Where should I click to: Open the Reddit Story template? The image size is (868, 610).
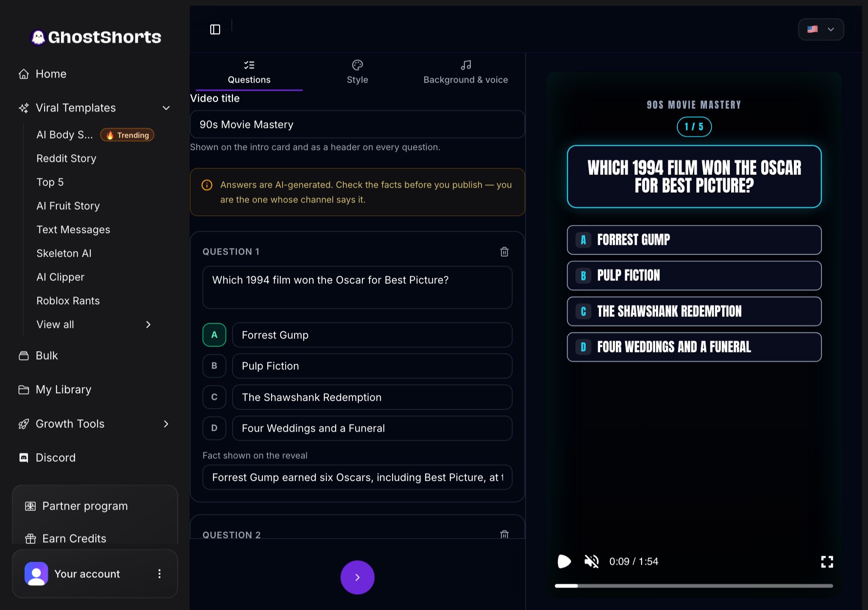67,158
